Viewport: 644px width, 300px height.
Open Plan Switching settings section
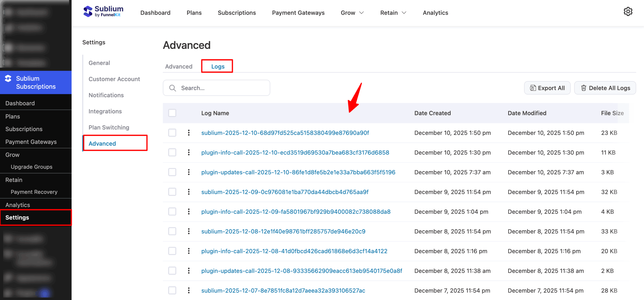(x=109, y=127)
